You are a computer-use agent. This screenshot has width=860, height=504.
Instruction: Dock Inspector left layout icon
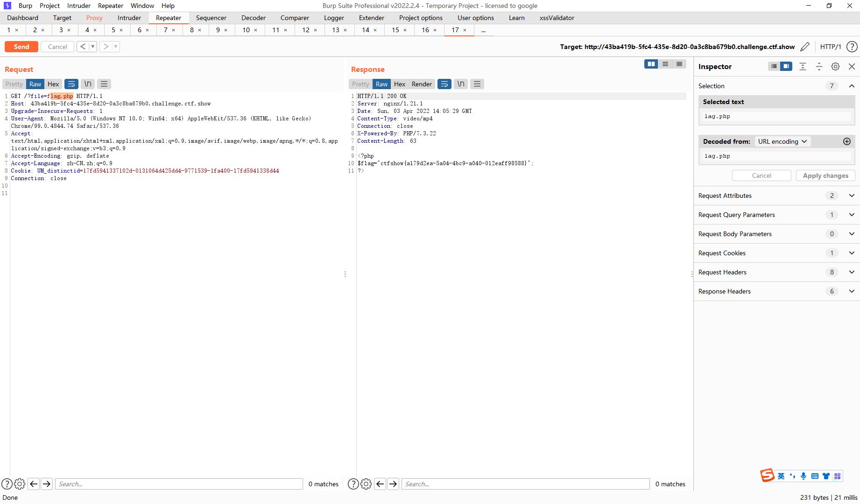pos(774,66)
